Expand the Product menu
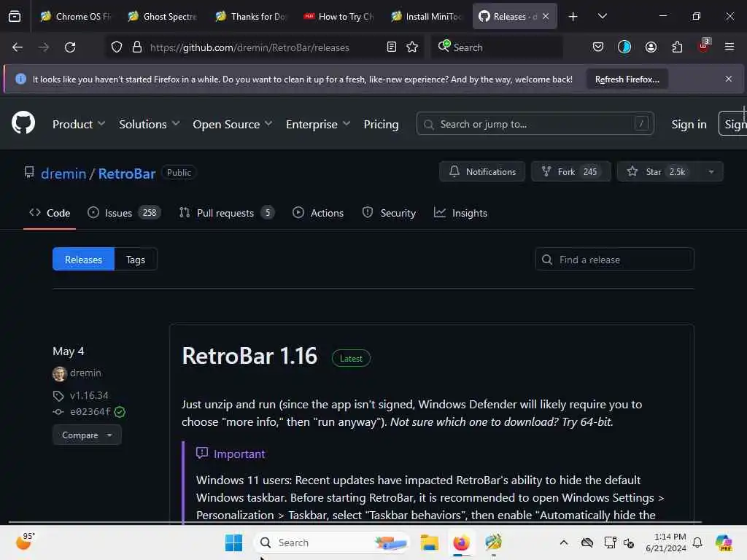Image resolution: width=747 pixels, height=560 pixels. tap(79, 124)
